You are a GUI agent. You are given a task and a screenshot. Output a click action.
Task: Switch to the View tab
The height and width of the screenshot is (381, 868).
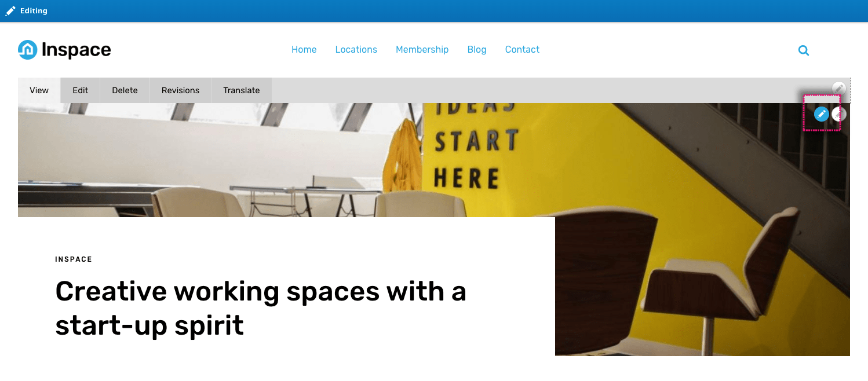pos(39,90)
